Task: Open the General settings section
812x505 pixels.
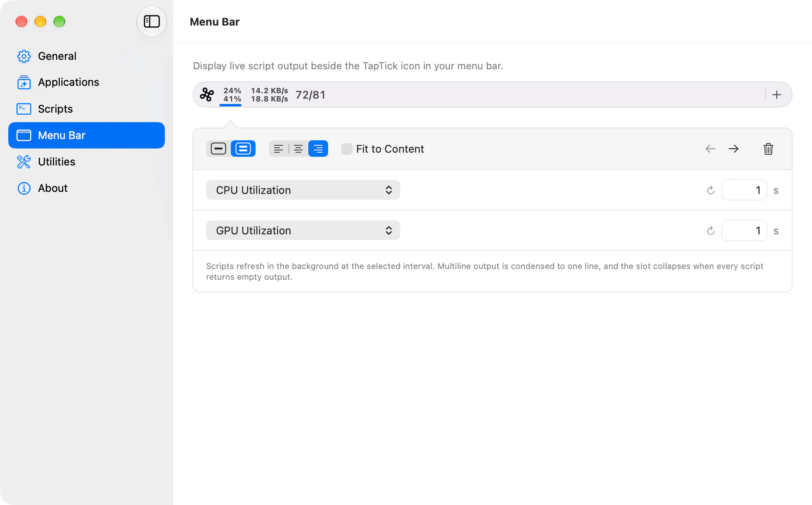Action: tap(87, 56)
